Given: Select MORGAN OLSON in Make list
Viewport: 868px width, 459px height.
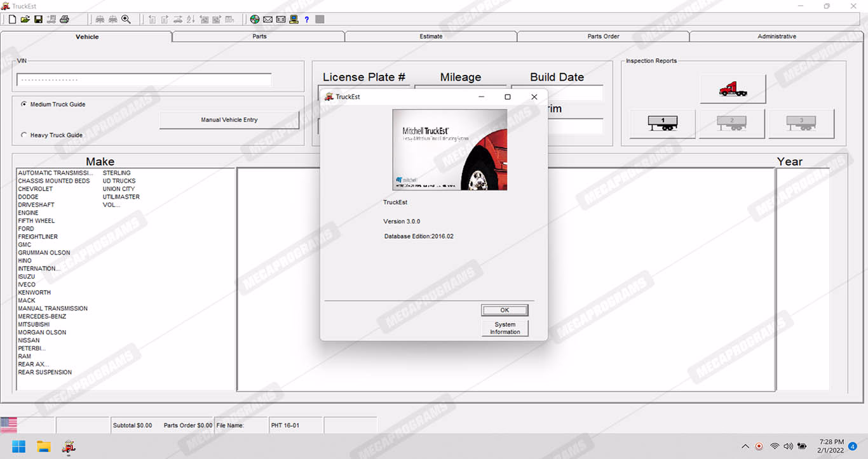Looking at the screenshot, I should click(42, 332).
